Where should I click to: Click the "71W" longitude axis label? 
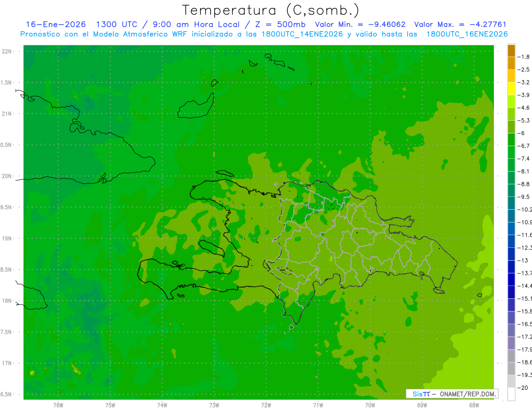click(x=318, y=405)
